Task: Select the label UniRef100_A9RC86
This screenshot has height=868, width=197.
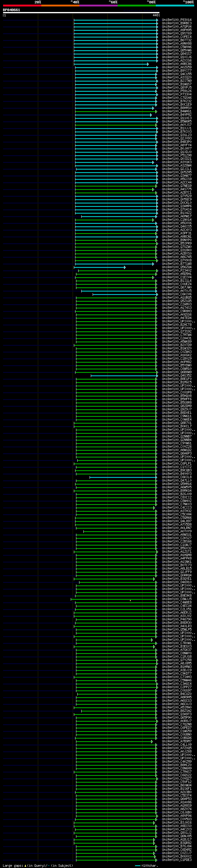Action: click(177, 64)
